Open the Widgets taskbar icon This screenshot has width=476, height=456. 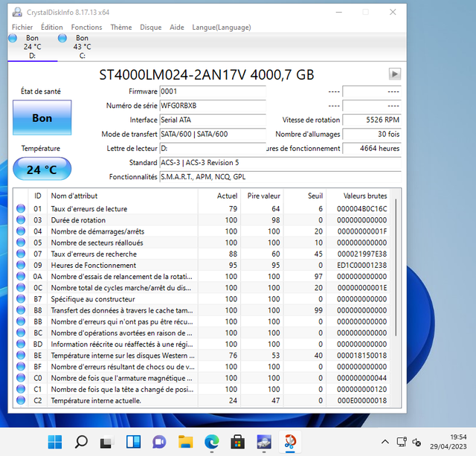click(x=133, y=442)
